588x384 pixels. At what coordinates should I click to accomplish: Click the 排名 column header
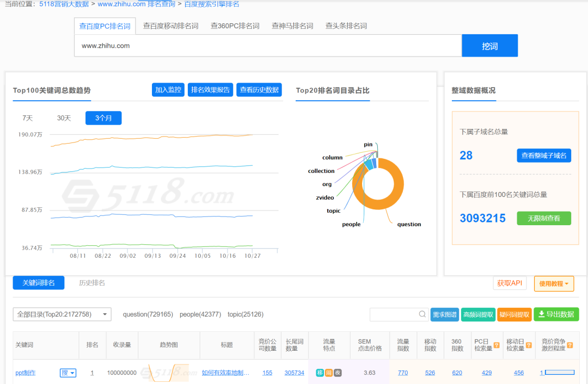(92, 345)
